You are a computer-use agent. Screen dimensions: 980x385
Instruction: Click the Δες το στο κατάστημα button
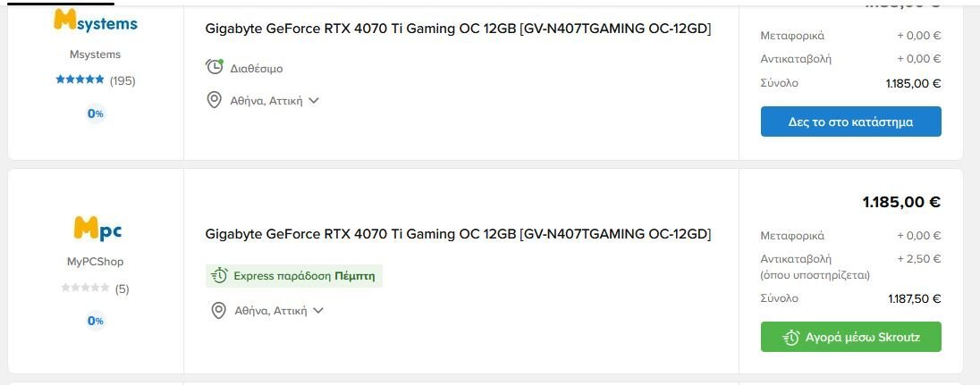[x=850, y=121]
